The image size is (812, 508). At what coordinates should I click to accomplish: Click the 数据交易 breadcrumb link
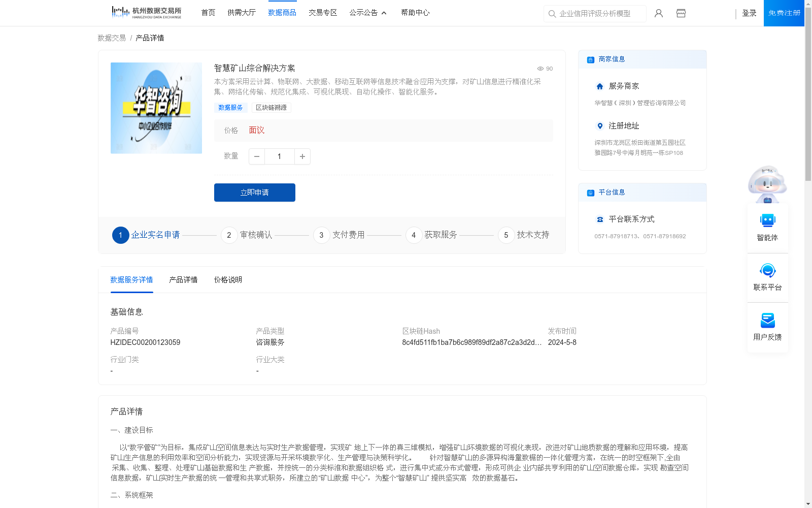(112, 38)
